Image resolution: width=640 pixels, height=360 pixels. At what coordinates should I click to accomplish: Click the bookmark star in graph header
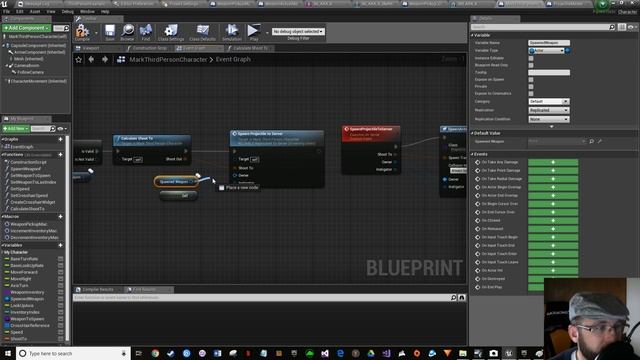pyautogui.click(x=79, y=60)
